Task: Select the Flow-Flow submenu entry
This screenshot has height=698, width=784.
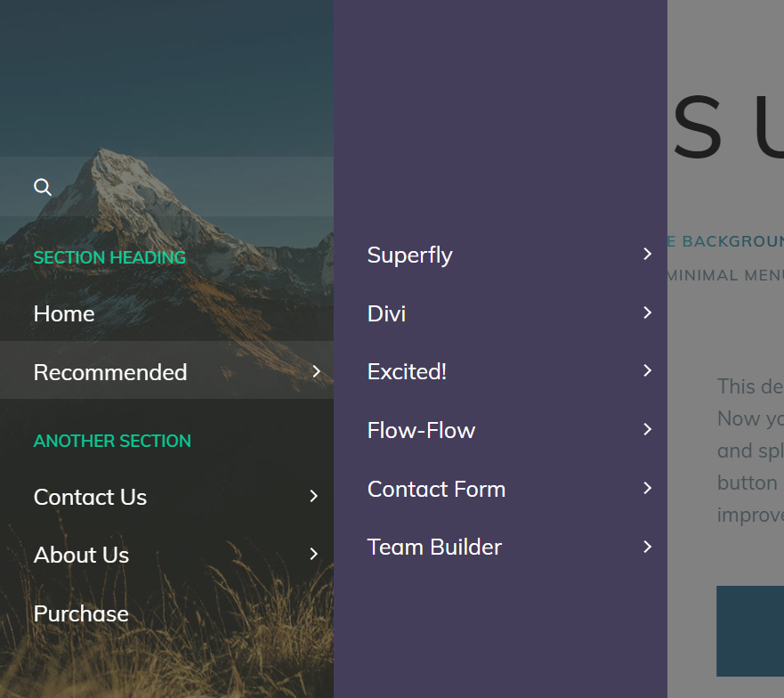Action: [421, 431]
